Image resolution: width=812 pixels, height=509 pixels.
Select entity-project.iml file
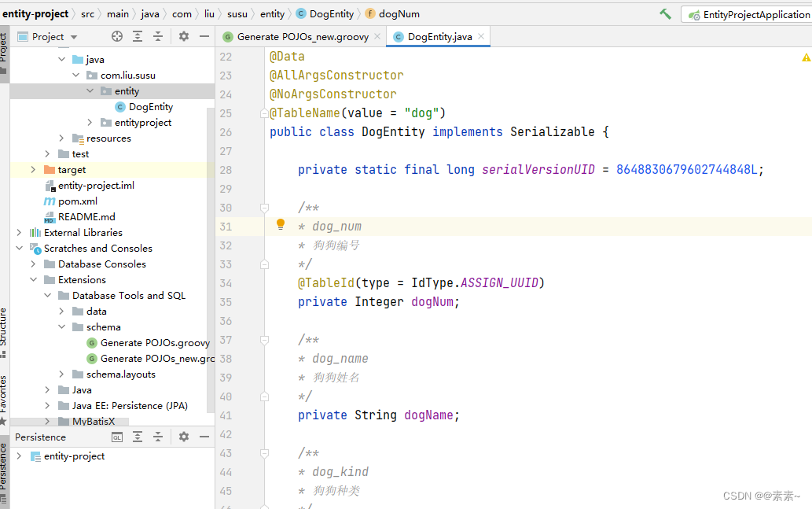click(96, 186)
